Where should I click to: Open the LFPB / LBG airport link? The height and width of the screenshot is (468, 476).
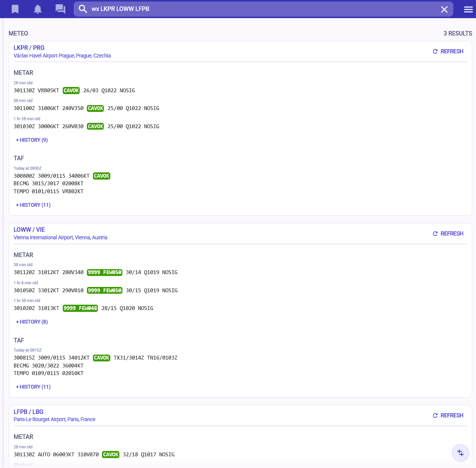[28, 412]
